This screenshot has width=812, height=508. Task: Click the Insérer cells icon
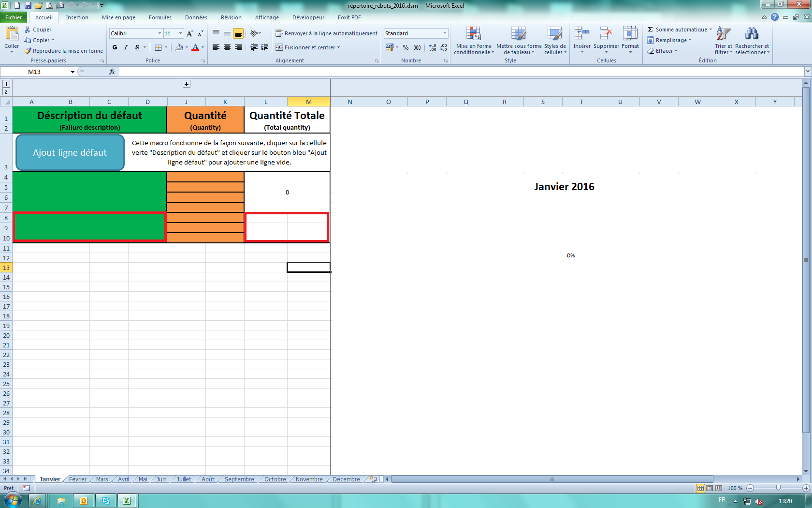point(582,33)
